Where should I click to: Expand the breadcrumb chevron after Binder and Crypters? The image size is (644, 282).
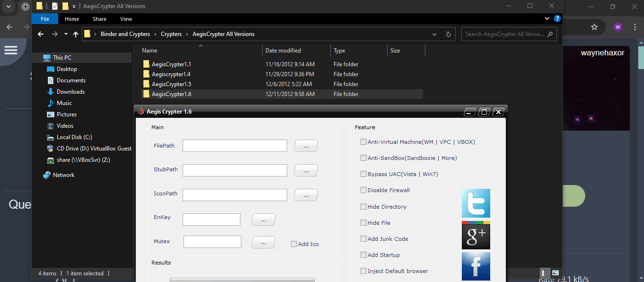tap(155, 34)
